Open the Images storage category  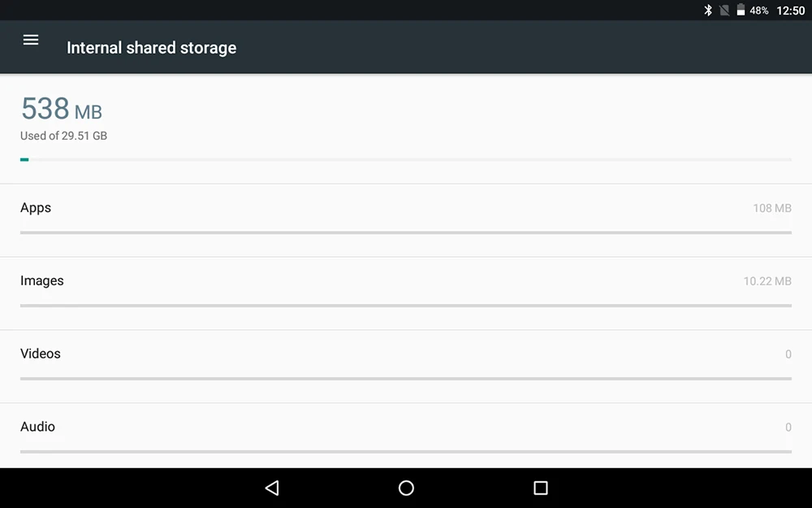(406, 293)
